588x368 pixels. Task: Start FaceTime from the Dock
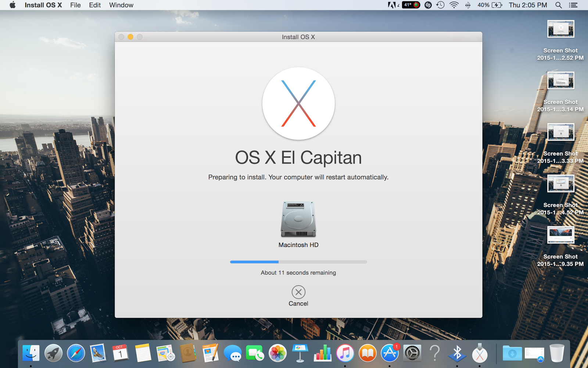click(x=255, y=353)
